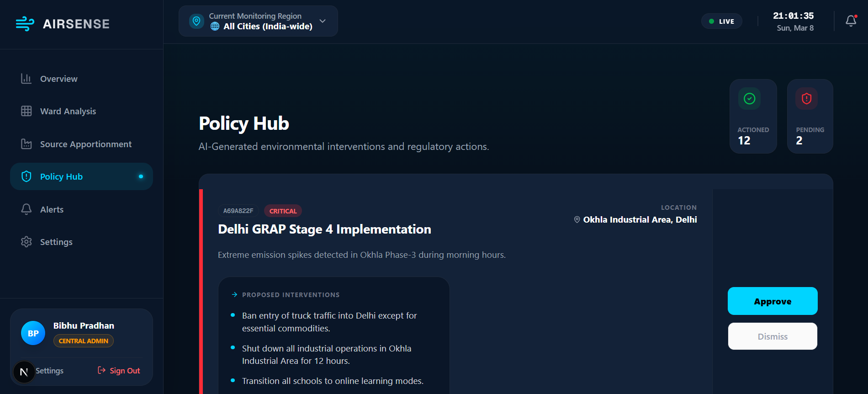Viewport: 868px width, 394px height.
Task: Click the Source Apportionment chart icon
Action: 26,144
